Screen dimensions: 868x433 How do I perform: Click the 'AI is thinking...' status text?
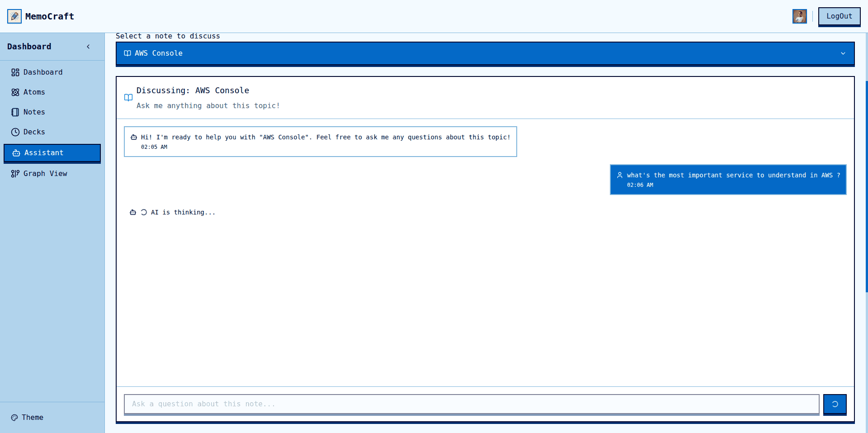[x=183, y=212]
